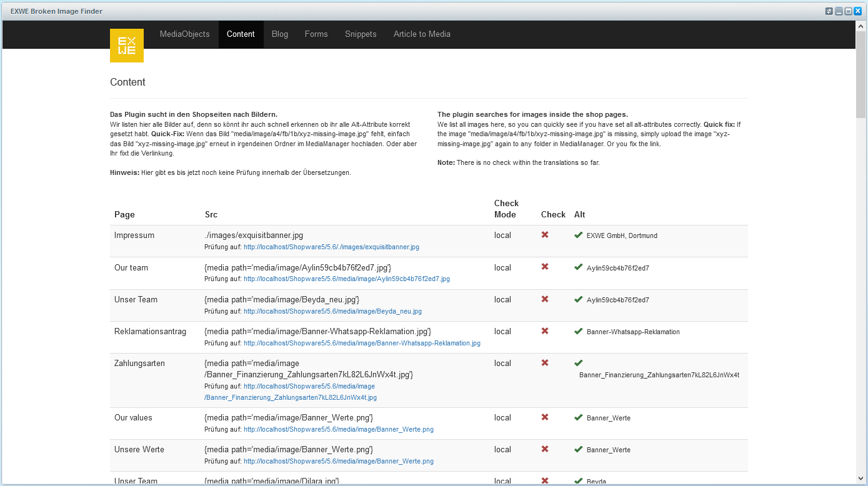868x486 pixels.
Task: Click the scrollbar down arrow
Action: (x=861, y=479)
